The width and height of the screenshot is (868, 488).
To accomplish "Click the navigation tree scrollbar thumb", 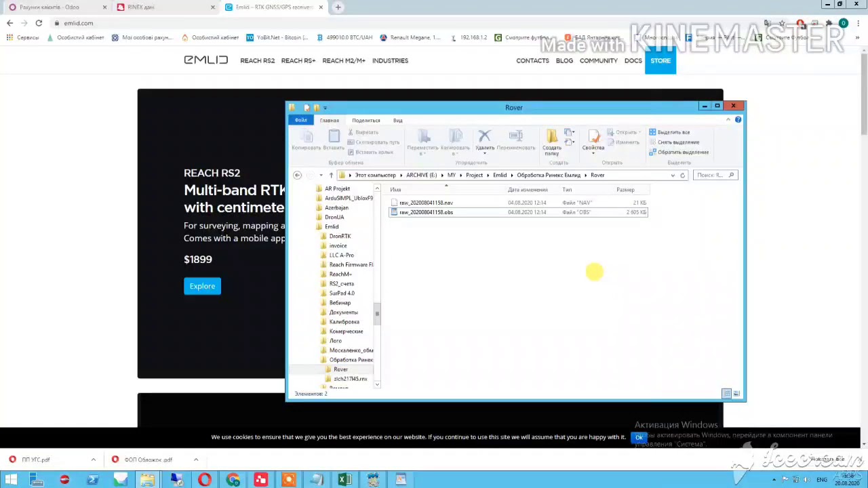I will [377, 314].
